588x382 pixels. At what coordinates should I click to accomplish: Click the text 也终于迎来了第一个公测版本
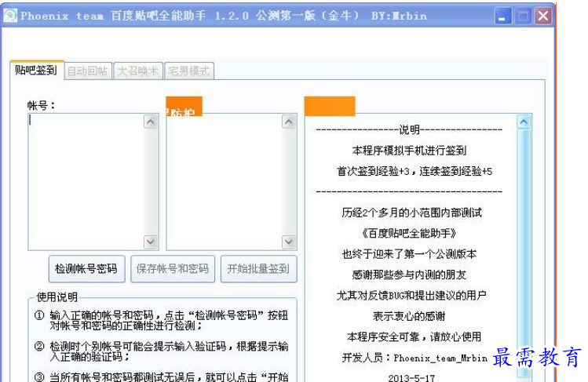click(x=409, y=254)
